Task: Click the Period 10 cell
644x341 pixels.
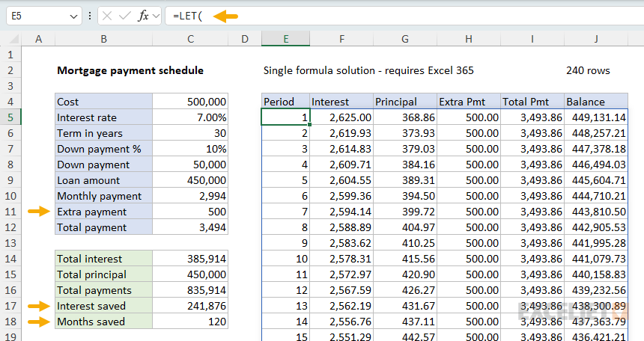Action: point(285,259)
